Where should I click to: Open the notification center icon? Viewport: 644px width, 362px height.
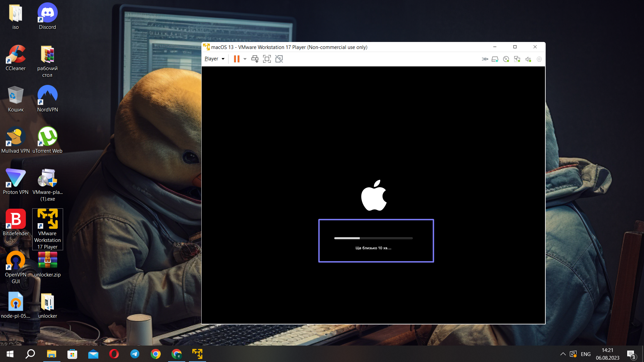631,354
